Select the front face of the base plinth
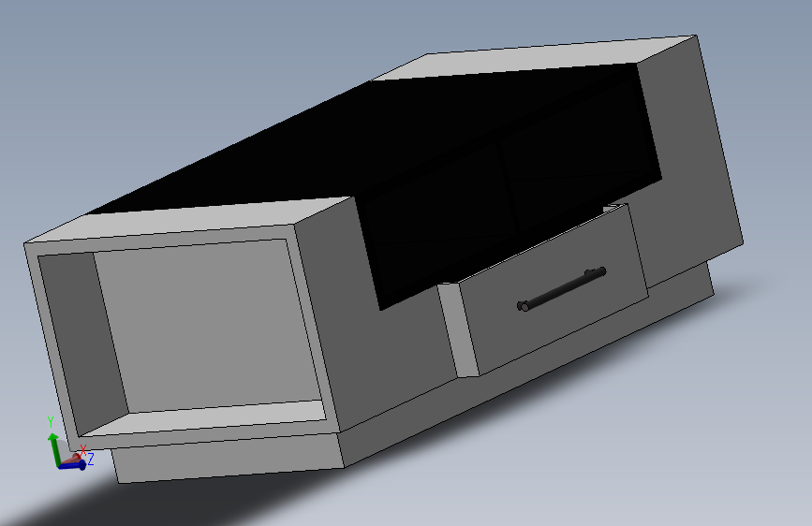This screenshot has width=812, height=526. (228, 459)
